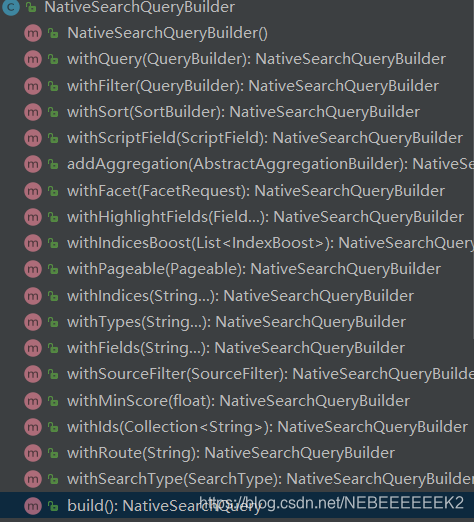
Task: Click the method icon next to withFields
Action: pos(33,348)
